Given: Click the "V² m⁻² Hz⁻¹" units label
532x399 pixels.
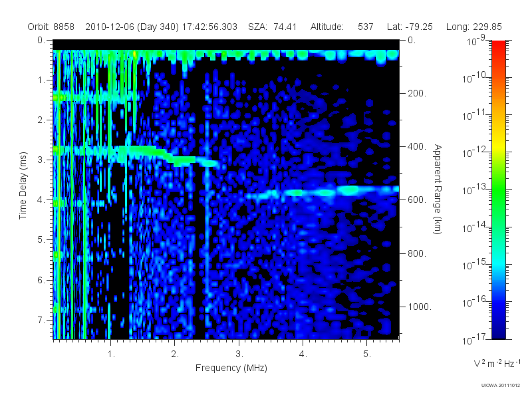Looking at the screenshot, I should (x=497, y=363).
